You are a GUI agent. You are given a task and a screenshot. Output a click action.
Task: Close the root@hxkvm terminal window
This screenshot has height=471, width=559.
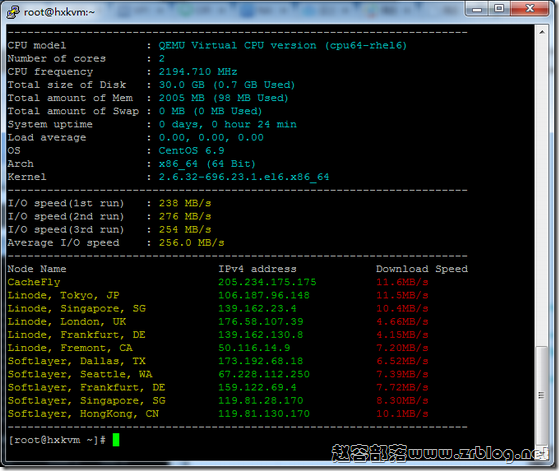point(530,9)
